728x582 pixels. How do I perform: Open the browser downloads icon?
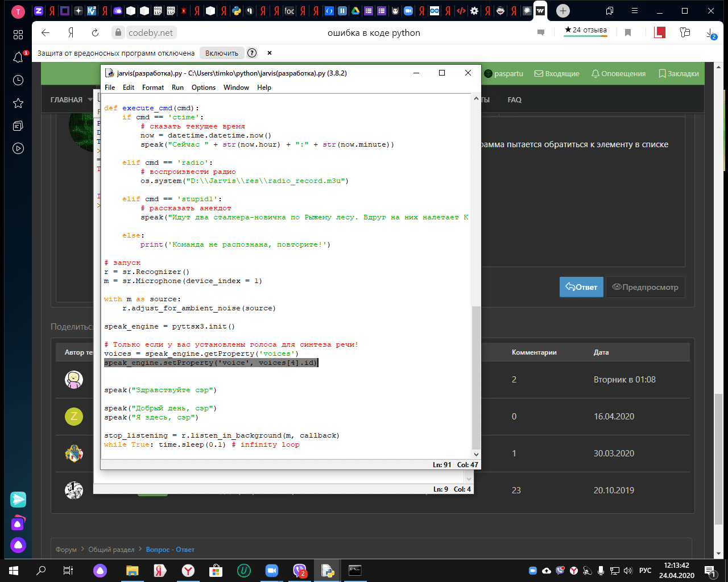point(711,34)
